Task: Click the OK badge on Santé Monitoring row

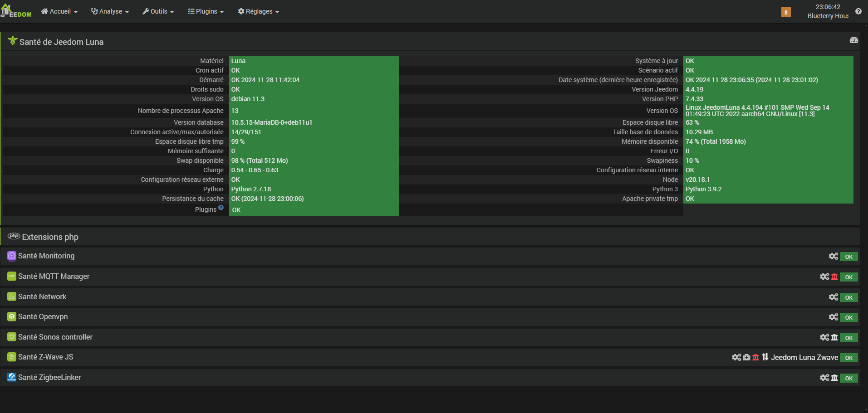Action: 849,257
